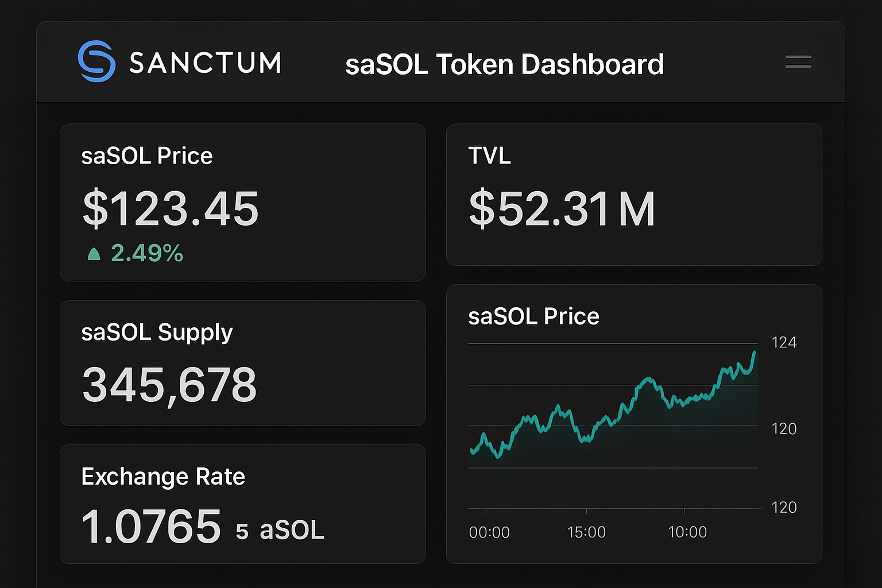Click the Sanctum circular logo icon
The width and height of the screenshot is (882, 588).
(98, 61)
